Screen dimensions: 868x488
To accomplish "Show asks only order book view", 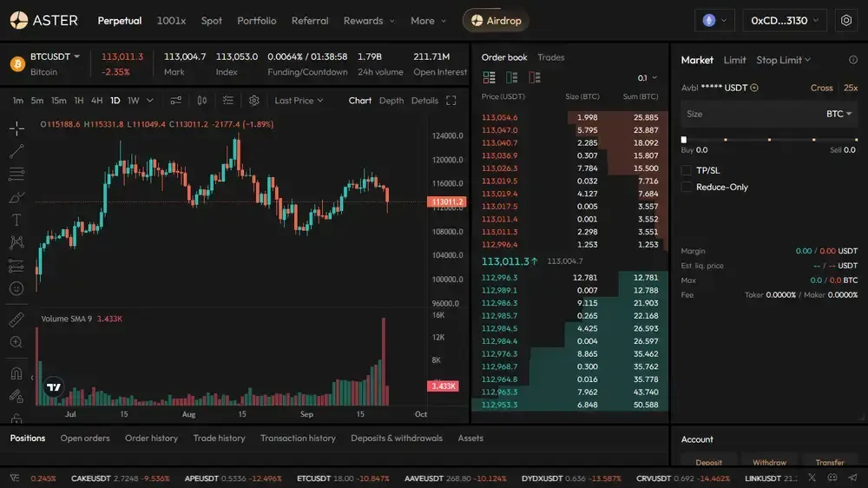I will pos(534,77).
